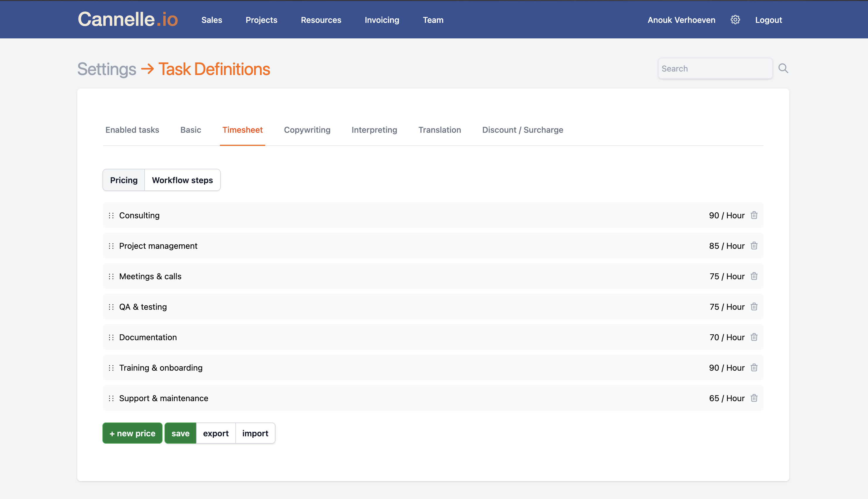Screen dimensions: 868x499
Task: Delete the Project management price row
Action: coord(754,246)
